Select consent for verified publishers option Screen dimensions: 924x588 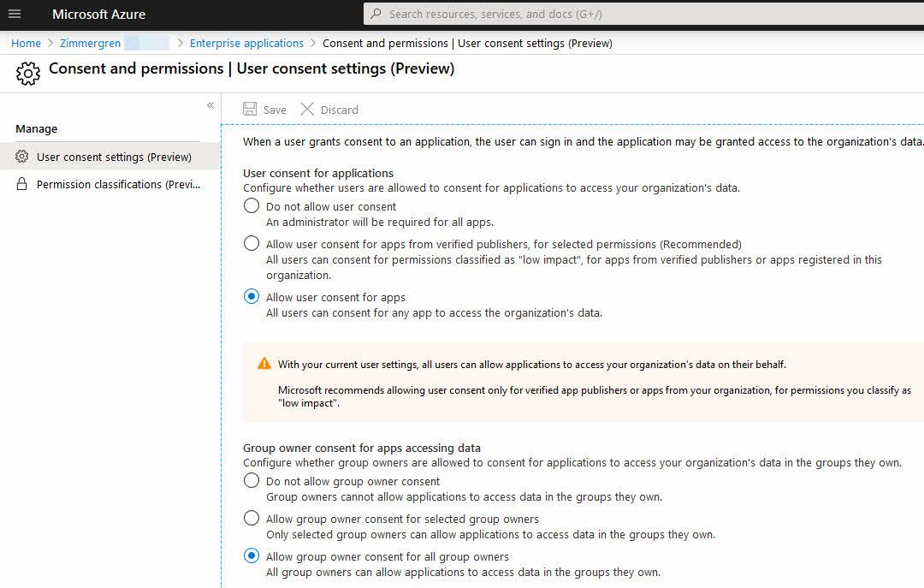click(x=252, y=244)
